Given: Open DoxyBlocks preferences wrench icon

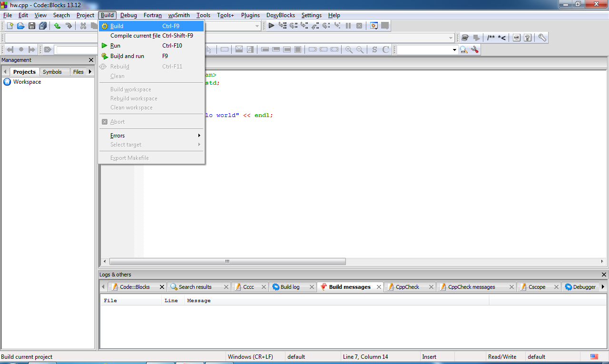Looking at the screenshot, I should pos(542,38).
